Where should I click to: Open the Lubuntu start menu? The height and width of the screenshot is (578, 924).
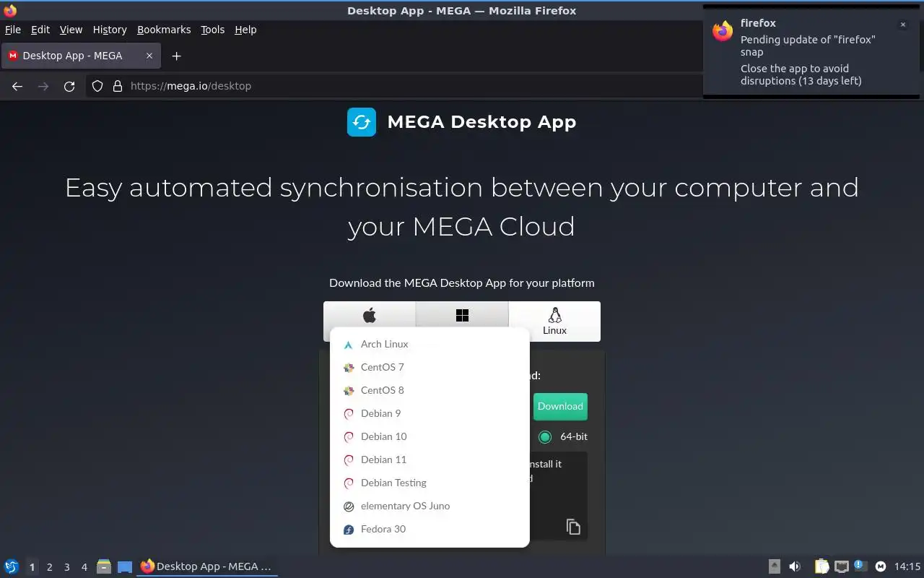pyautogui.click(x=12, y=566)
